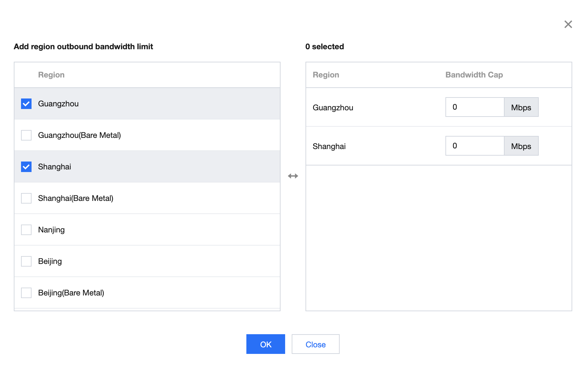This screenshot has height=369, width=588.
Task: Uncheck the Shanghai region checkbox
Action: [x=26, y=166]
